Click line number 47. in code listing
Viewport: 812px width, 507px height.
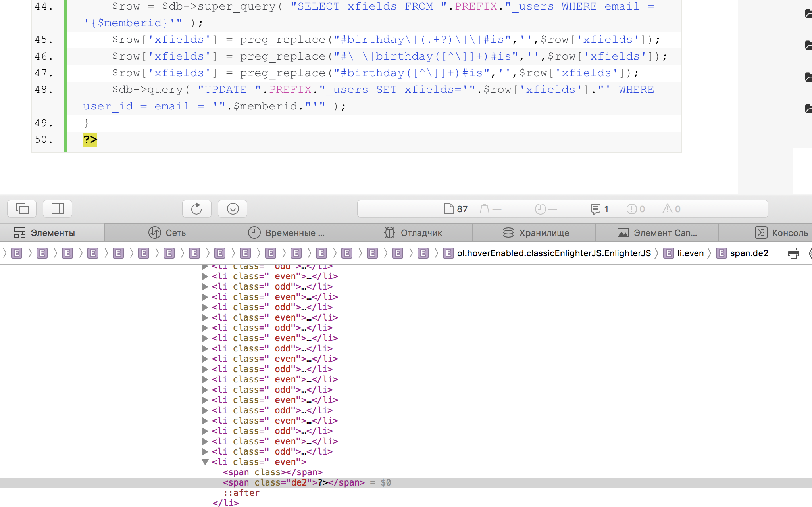[44, 73]
